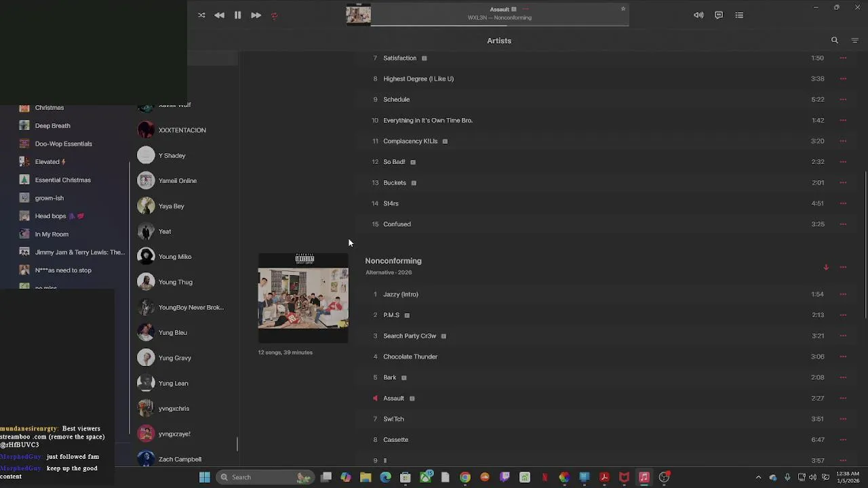Viewport: 868px width, 488px height.
Task: Select Young Thug in artists list
Action: (176, 282)
